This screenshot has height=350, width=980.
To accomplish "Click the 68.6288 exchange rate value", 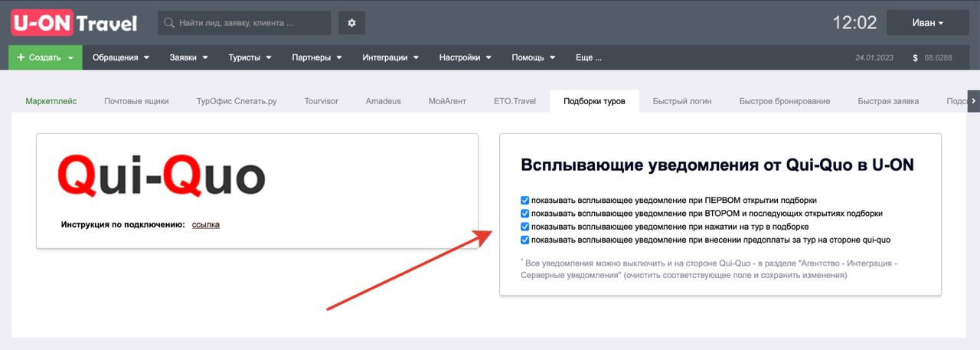I will point(939,58).
